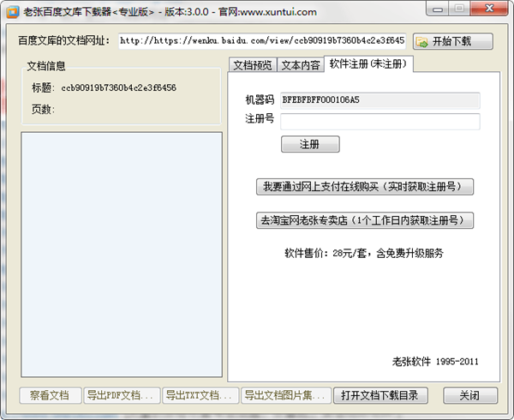The height and width of the screenshot is (420, 514).
Task: Click the document title text ccb90919b7360b4c2e3f6456
Action: coord(119,88)
